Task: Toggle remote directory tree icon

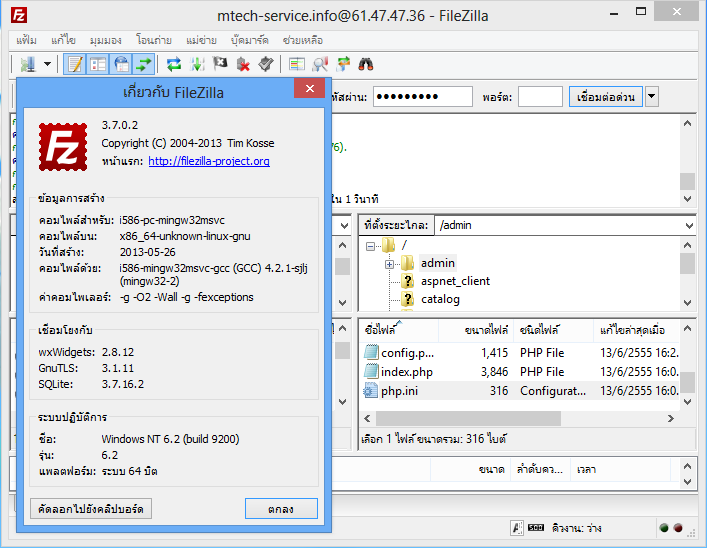Action: (121, 64)
